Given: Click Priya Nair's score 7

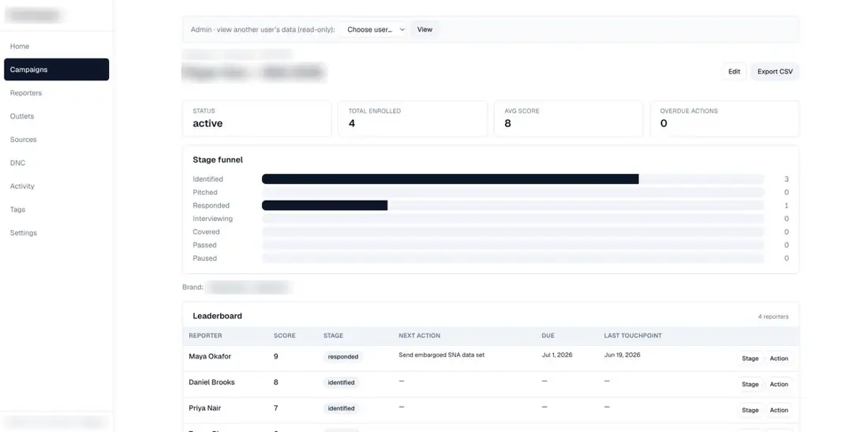Looking at the screenshot, I should pos(275,408).
